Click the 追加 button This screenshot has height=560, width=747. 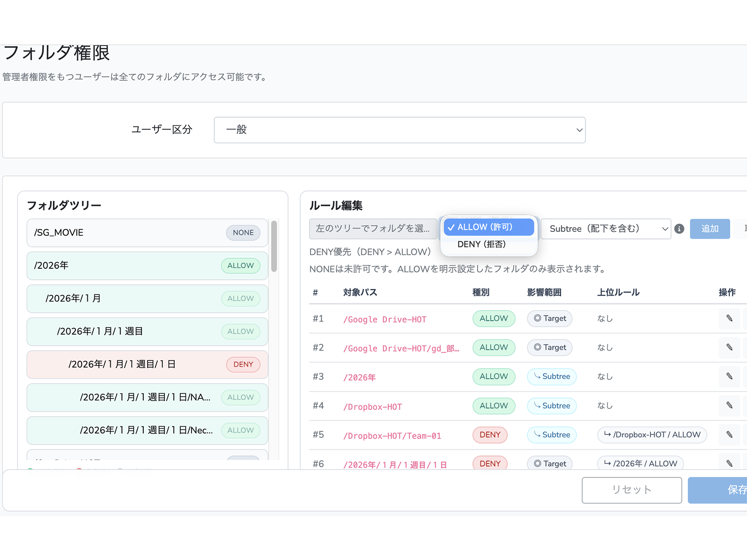(x=710, y=229)
